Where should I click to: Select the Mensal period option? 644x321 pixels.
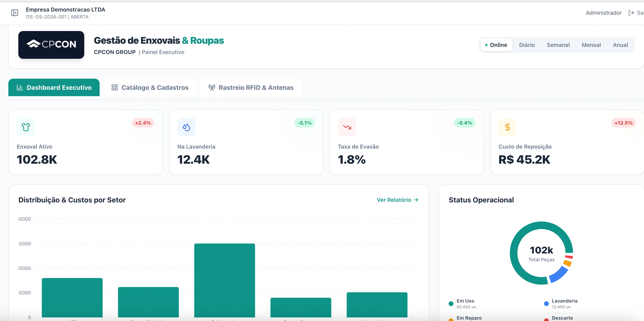click(591, 45)
